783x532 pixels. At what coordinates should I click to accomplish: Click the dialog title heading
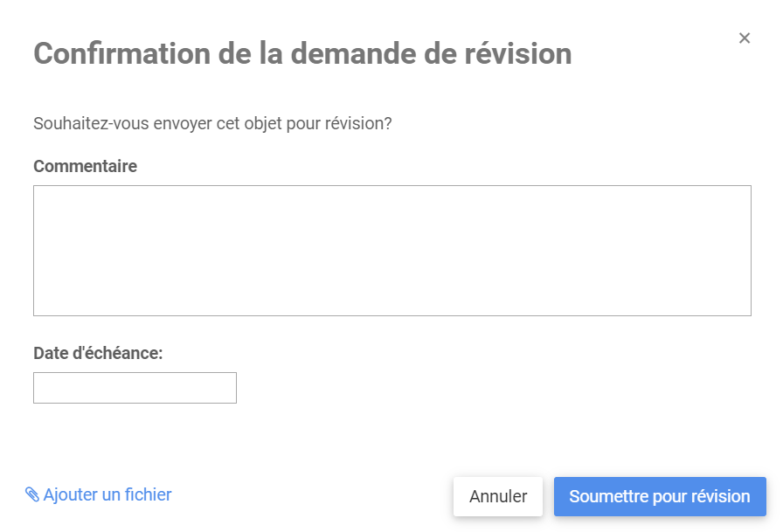(x=302, y=53)
